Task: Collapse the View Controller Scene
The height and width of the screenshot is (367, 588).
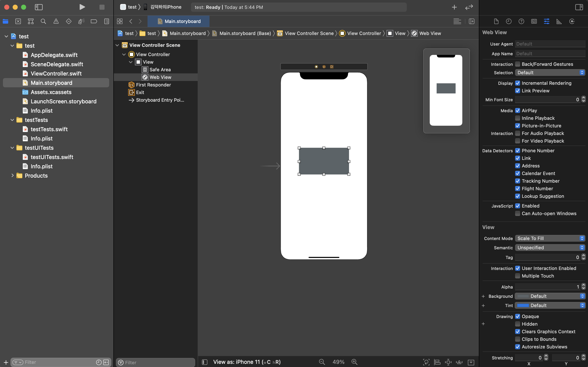Action: (x=117, y=45)
